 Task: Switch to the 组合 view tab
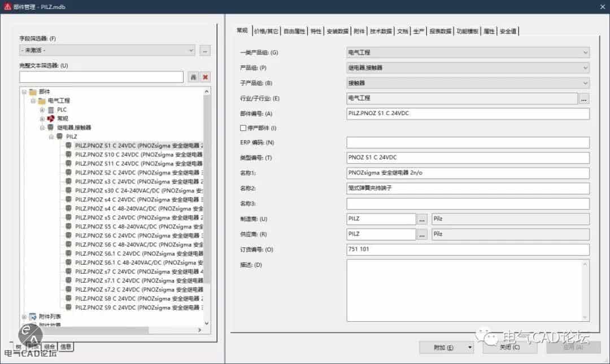49,347
